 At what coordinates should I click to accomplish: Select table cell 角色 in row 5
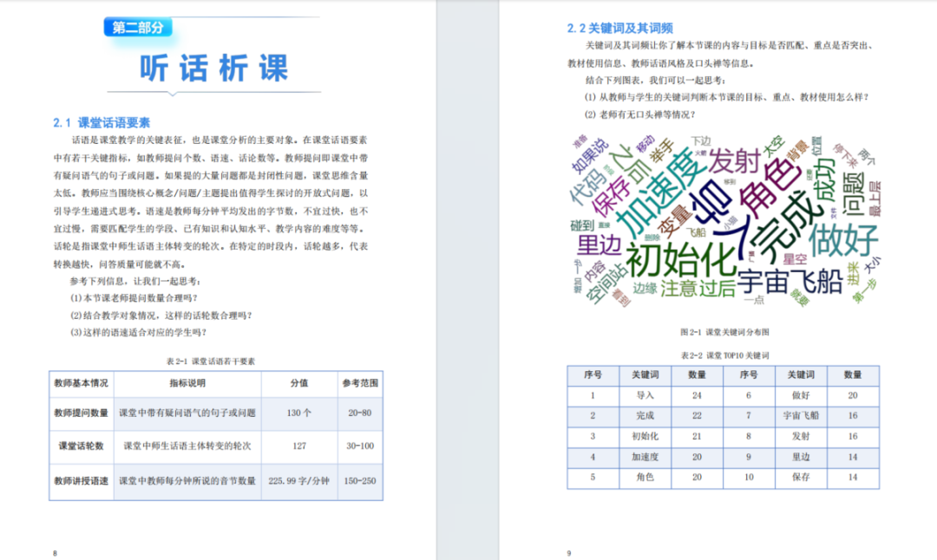point(645,477)
